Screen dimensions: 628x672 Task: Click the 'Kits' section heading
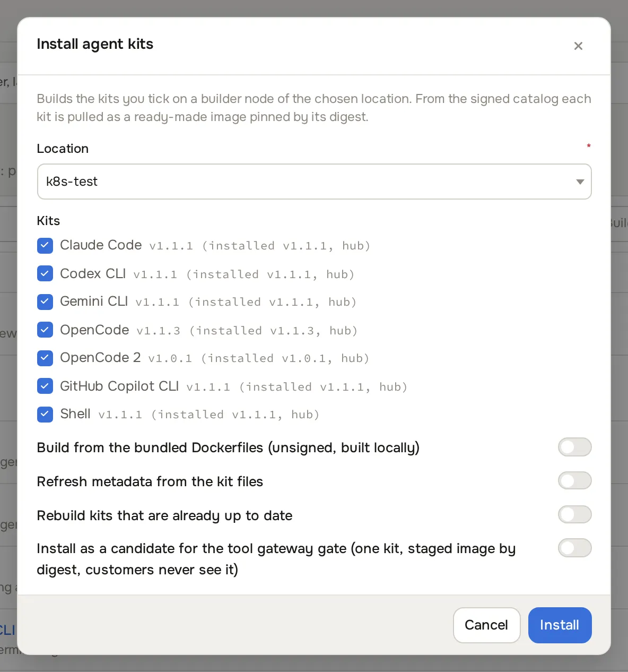pos(48,221)
